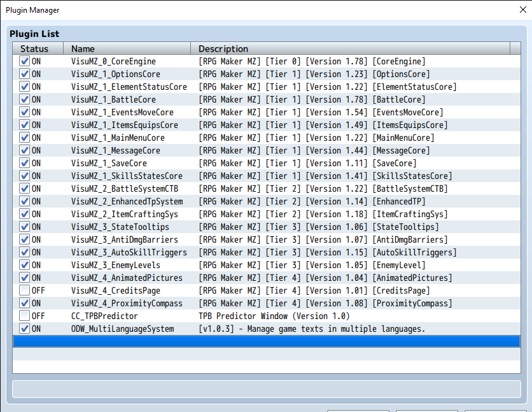The width and height of the screenshot is (532, 412).
Task: Select plugin name VisuMZ_1_MainMenuCore
Action: click(118, 138)
